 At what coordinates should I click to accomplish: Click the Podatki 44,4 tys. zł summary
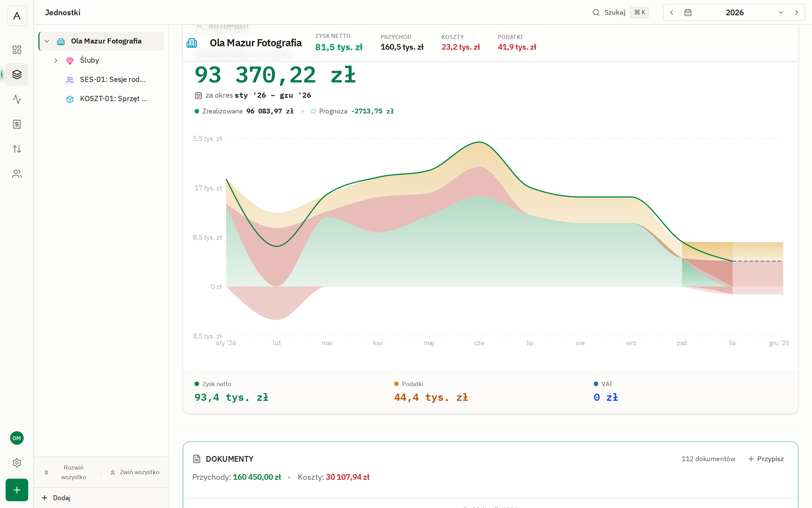click(431, 392)
